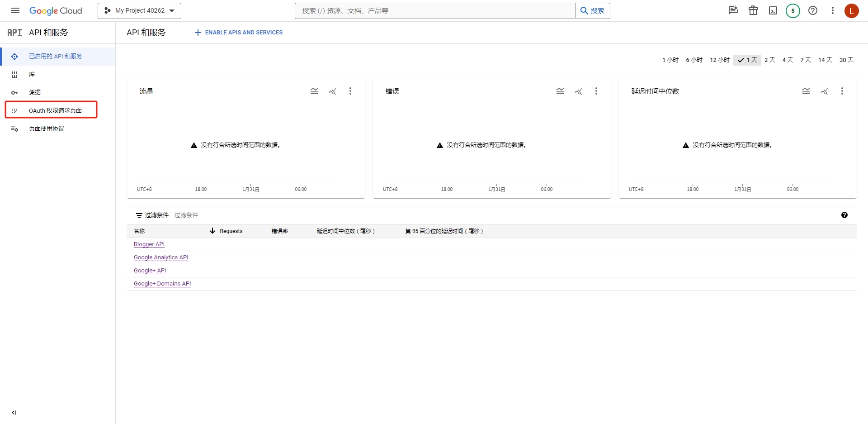Viewport: 868px width, 424px height.
Task: Click the gift free trial icon
Action: (x=753, y=10)
